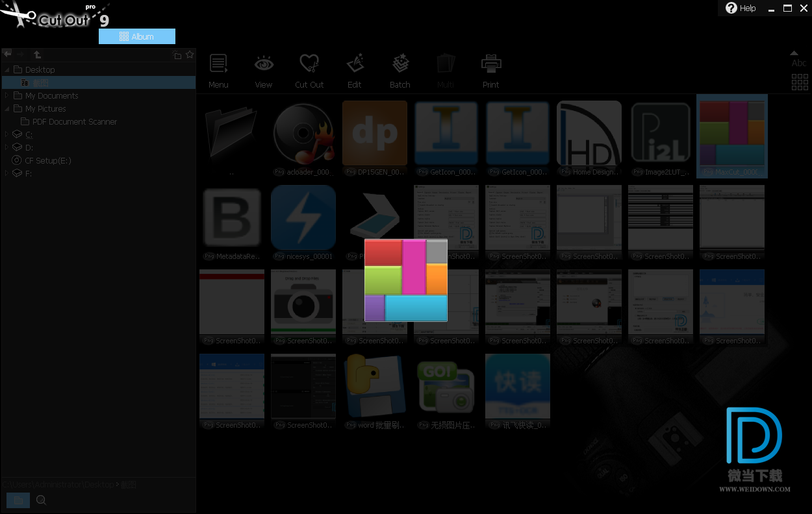Select the highlighted MaxCut_0000 thumbnail
Image resolution: width=812 pixels, height=514 pixels.
[732, 136]
